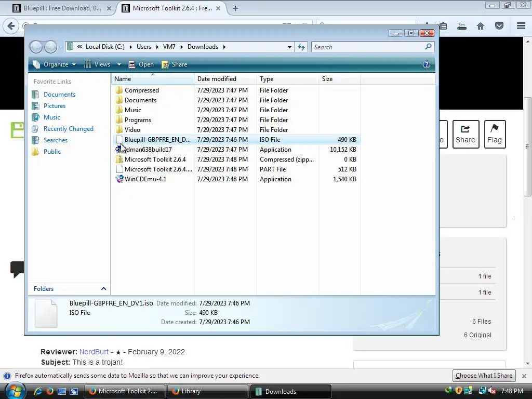Click the arrow after Downloads in breadcrumb
Viewport: 532px width, 399px height.
pos(224,47)
